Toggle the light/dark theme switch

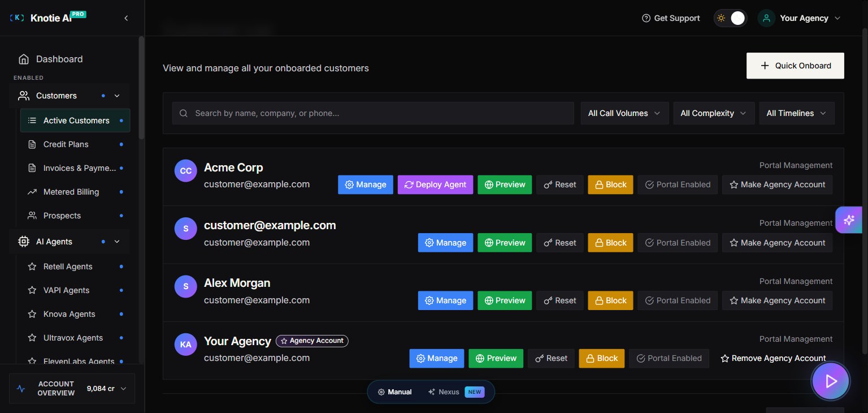point(730,18)
